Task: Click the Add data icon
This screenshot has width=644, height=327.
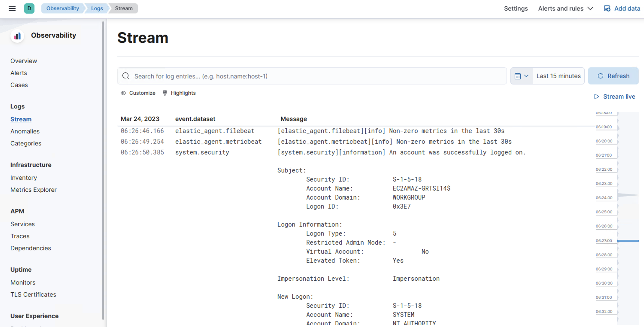Action: click(607, 9)
